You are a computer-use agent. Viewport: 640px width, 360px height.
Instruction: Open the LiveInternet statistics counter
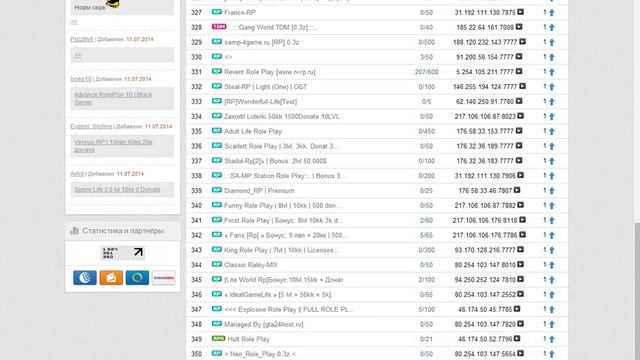[x=122, y=253]
